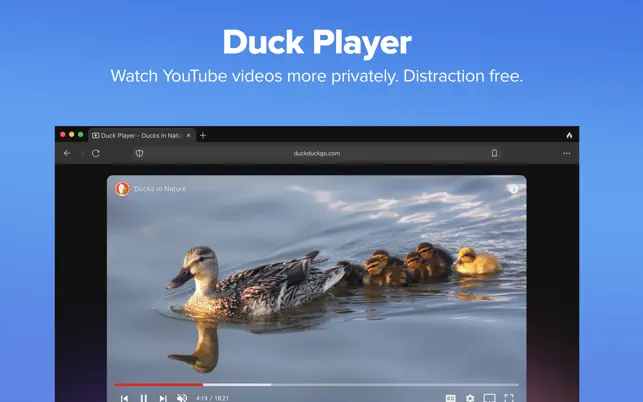
Task: Reload the page with the refresh icon
Action: click(x=96, y=153)
